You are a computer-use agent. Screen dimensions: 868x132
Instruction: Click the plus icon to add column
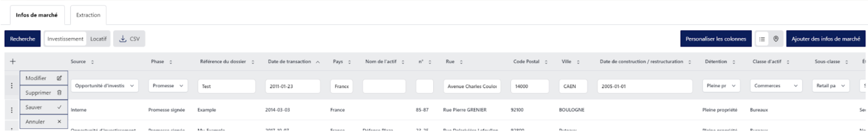click(13, 61)
